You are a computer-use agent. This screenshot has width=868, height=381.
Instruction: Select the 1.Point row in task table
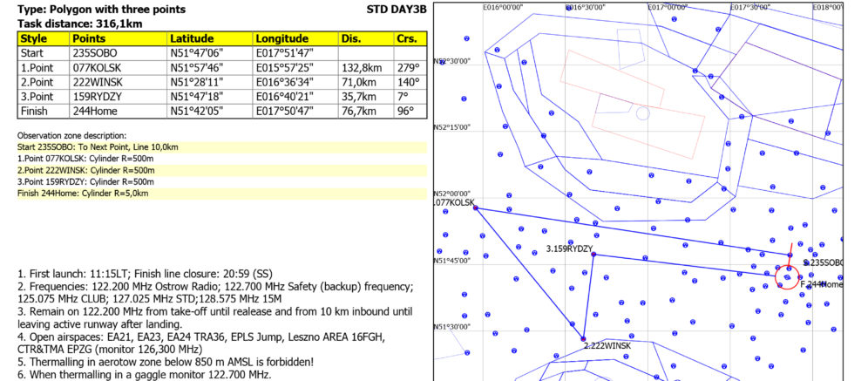click(x=35, y=67)
